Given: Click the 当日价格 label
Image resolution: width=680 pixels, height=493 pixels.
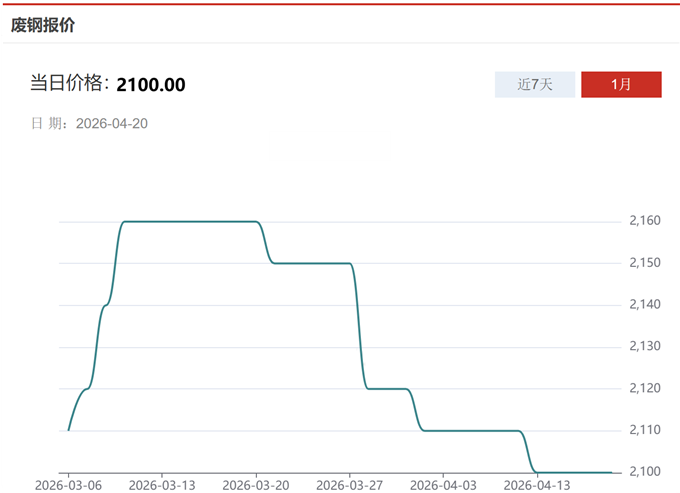Looking at the screenshot, I should point(68,84).
